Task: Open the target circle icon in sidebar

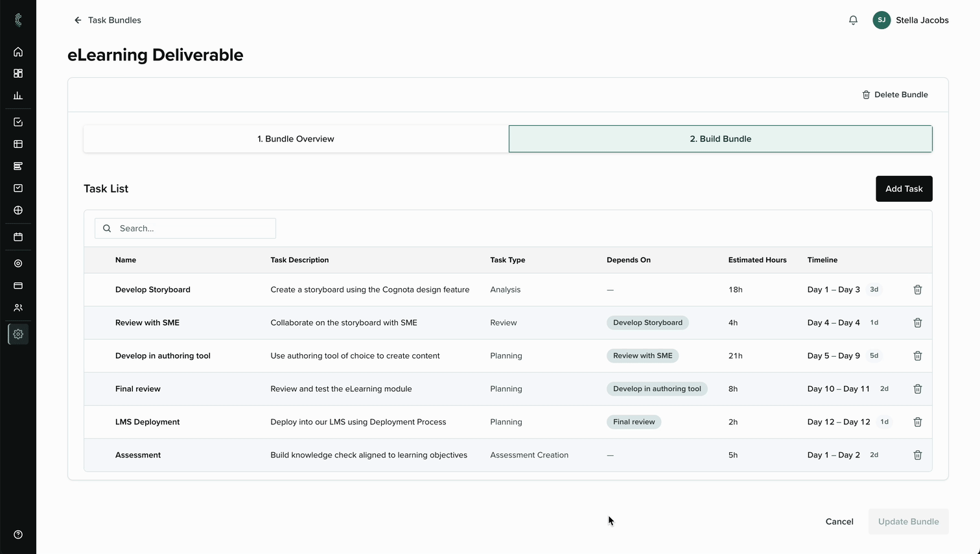Action: point(18,263)
